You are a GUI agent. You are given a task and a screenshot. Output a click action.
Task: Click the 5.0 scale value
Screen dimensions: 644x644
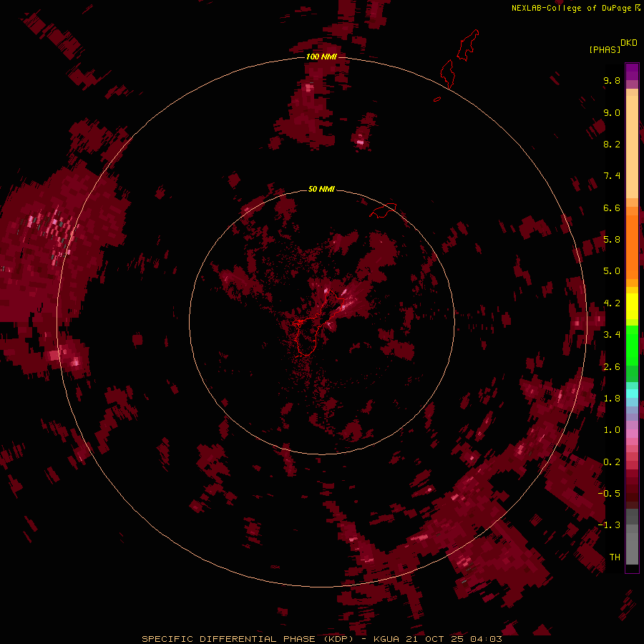point(612,271)
